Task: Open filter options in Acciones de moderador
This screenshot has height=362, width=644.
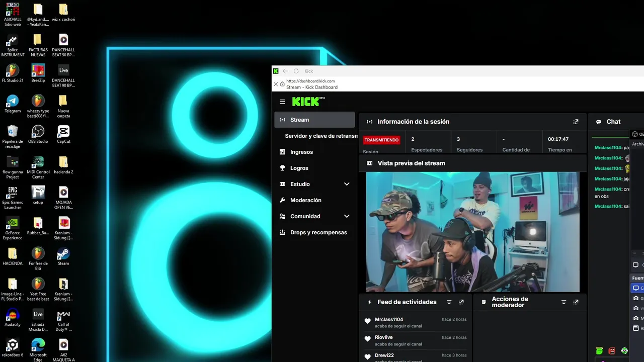Action: [x=563, y=302]
